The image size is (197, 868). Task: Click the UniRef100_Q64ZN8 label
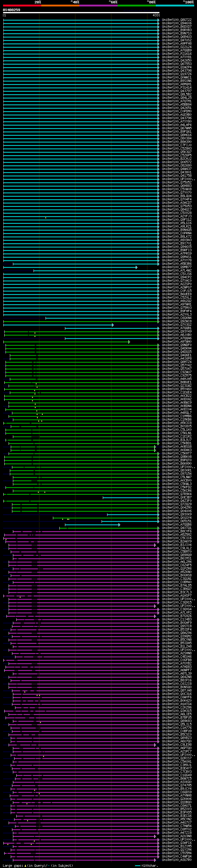point(177,677)
